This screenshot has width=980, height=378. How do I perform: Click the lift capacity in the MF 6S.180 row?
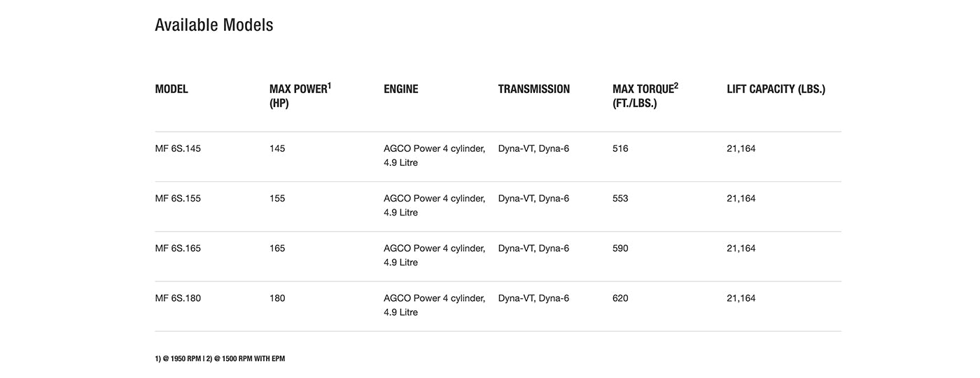pyautogui.click(x=741, y=298)
